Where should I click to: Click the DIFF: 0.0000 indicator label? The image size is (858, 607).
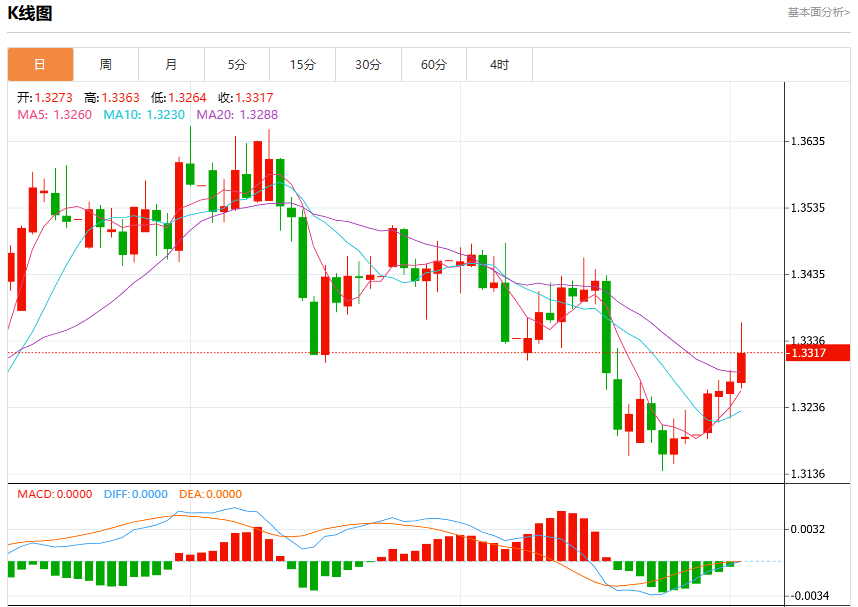[x=136, y=494]
